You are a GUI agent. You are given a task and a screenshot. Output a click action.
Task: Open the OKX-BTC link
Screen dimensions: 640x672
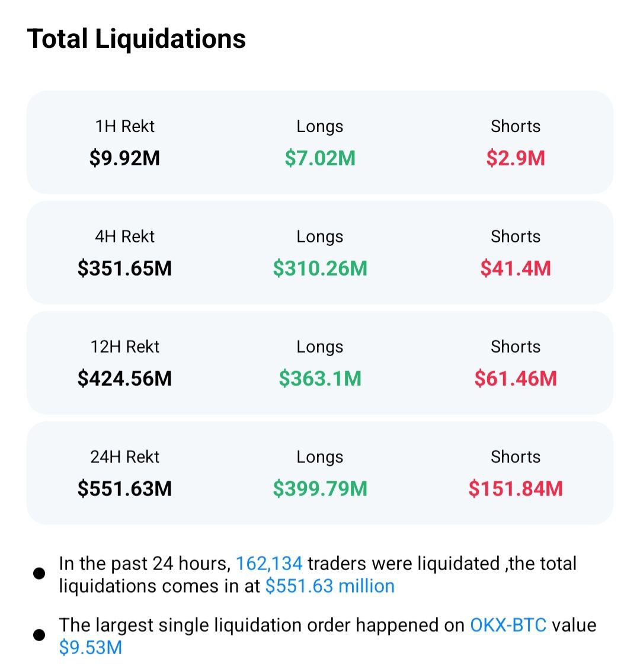tap(508, 625)
